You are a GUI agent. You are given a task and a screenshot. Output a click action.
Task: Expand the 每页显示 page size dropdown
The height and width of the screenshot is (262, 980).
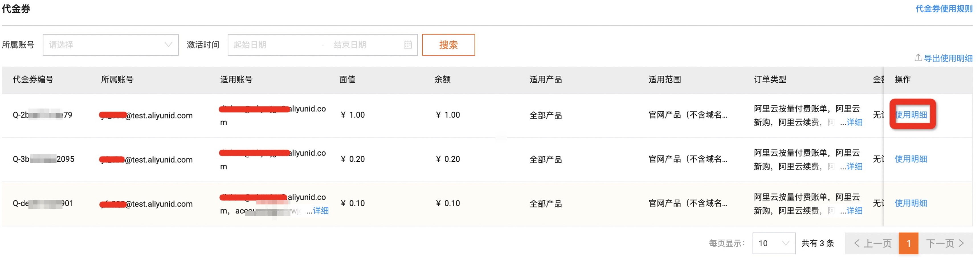[x=773, y=243]
